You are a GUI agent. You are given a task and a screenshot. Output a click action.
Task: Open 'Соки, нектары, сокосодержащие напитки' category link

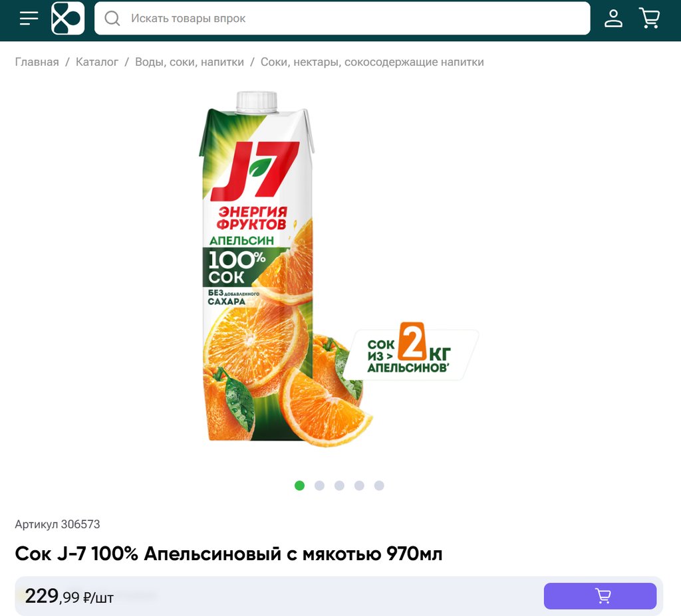372,62
